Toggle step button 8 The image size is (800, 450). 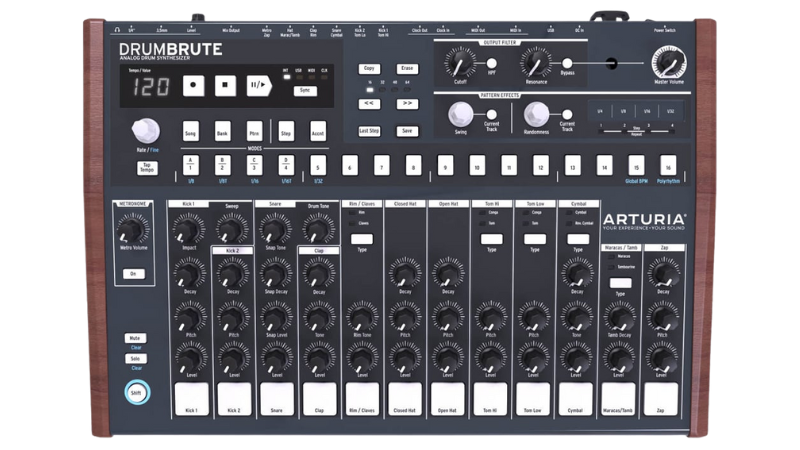(x=413, y=165)
